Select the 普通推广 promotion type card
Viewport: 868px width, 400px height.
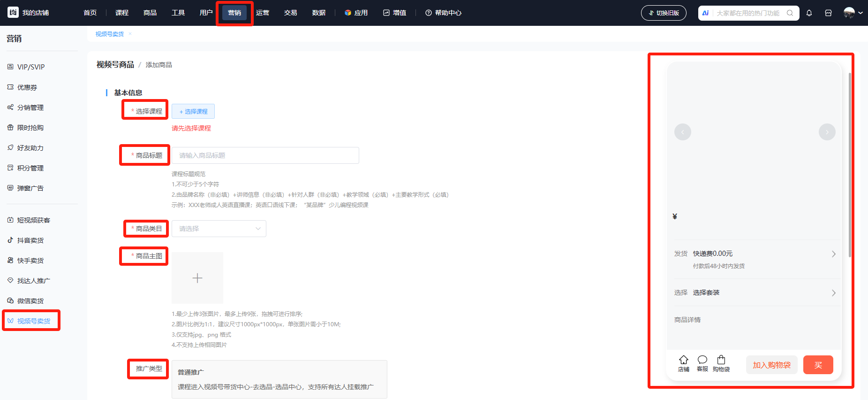[279, 379]
